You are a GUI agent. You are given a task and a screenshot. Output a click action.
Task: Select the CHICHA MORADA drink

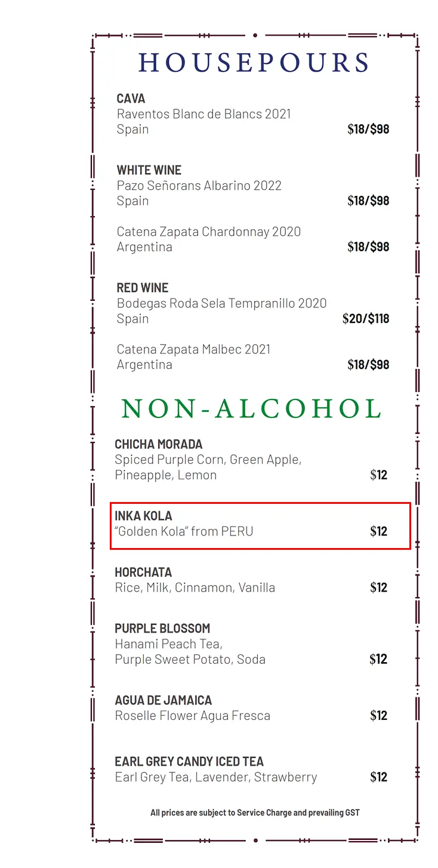(251, 460)
